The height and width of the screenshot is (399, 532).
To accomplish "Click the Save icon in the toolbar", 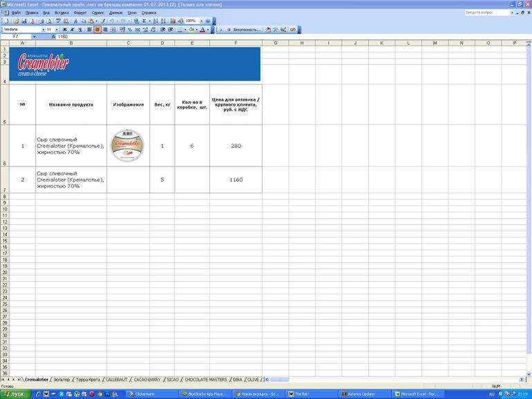I will click(23, 21).
